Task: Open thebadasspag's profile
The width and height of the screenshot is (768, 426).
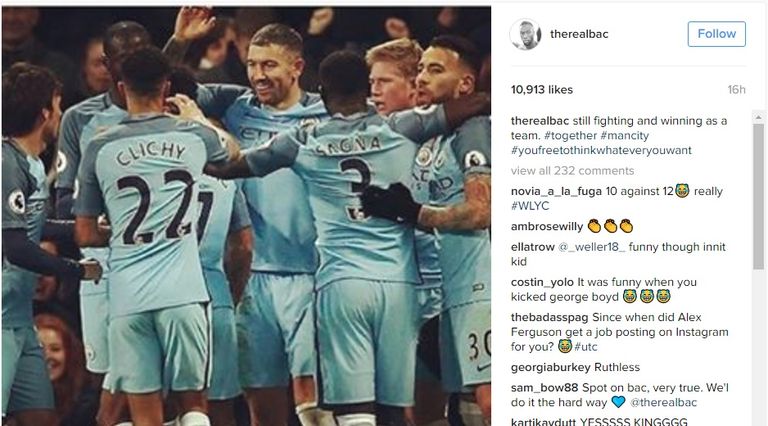Action: [550, 318]
